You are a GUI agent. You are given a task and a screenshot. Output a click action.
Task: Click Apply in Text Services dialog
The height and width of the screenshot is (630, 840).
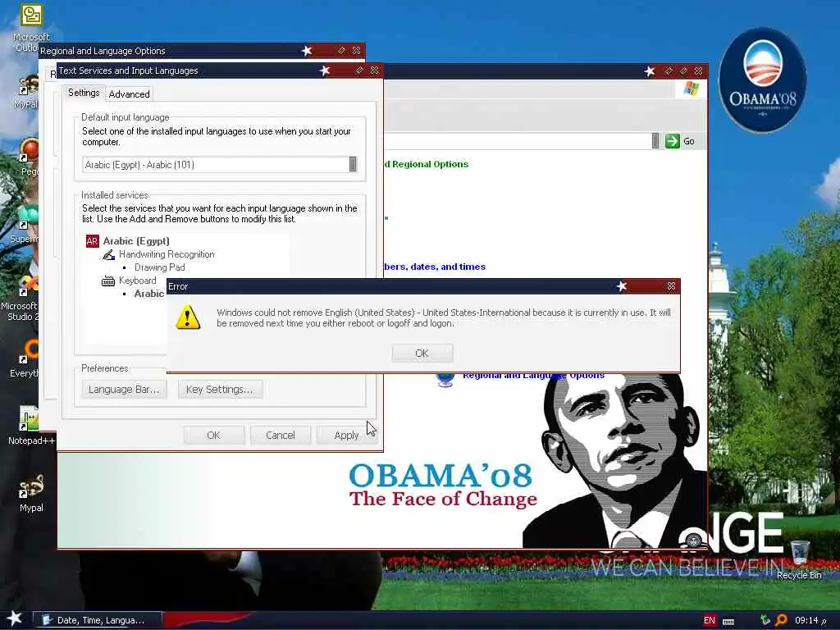click(x=347, y=435)
